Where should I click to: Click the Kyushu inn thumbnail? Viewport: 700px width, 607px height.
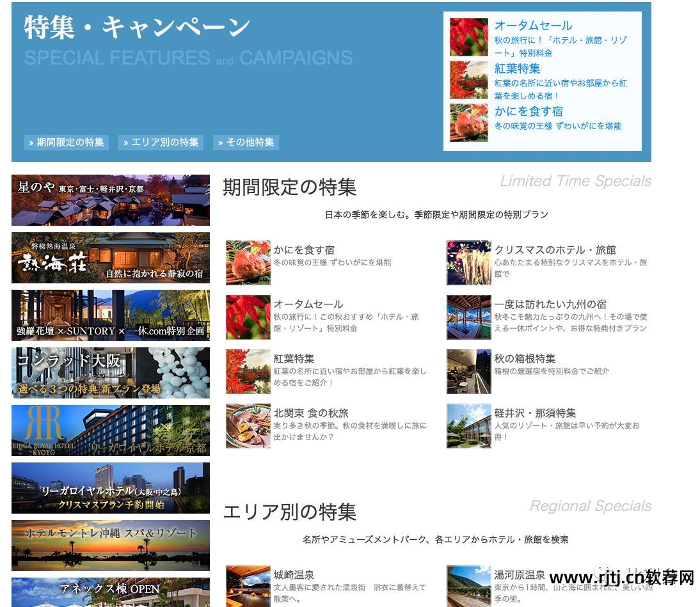pyautogui.click(x=469, y=317)
